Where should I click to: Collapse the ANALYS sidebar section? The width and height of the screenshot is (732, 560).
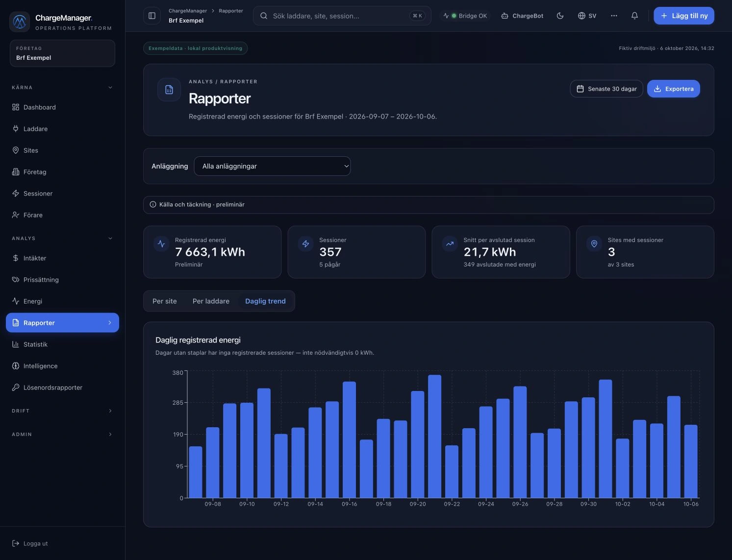(62, 239)
